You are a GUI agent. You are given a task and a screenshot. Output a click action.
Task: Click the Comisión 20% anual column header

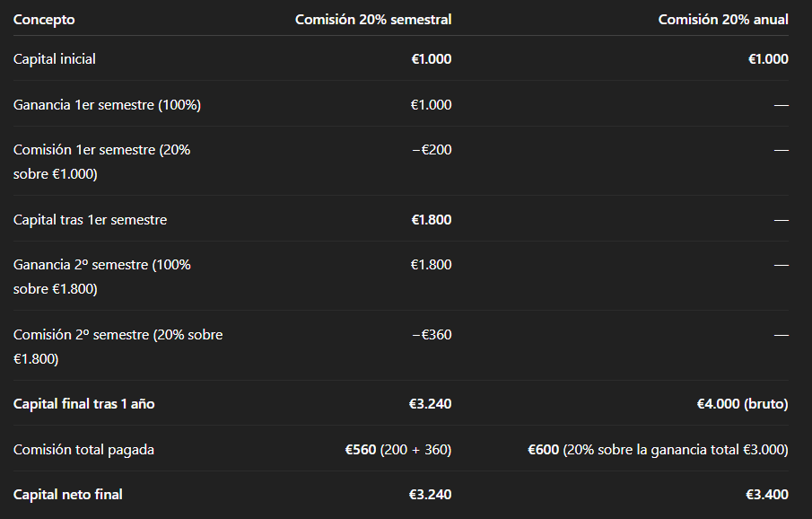point(723,20)
